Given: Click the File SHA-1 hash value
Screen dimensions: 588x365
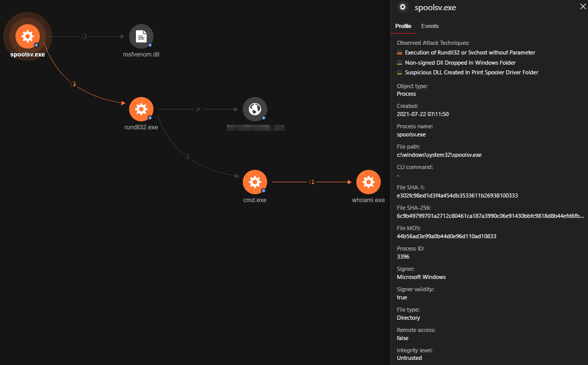Looking at the screenshot, I should pos(457,195).
